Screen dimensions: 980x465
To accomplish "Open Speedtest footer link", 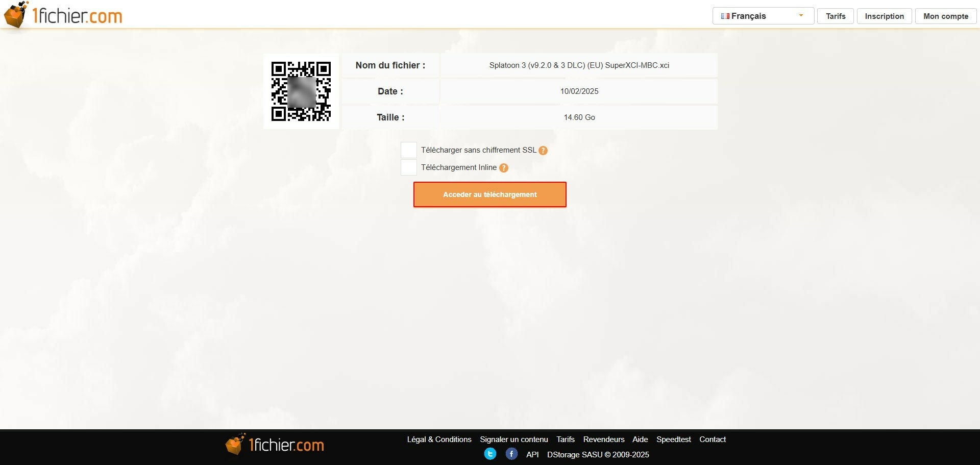I will [674, 439].
